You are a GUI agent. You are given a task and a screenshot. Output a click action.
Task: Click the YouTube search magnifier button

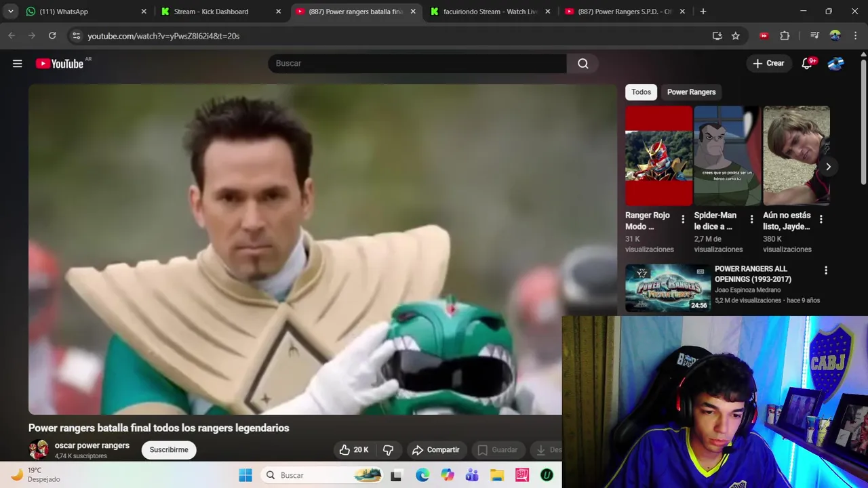[583, 63]
